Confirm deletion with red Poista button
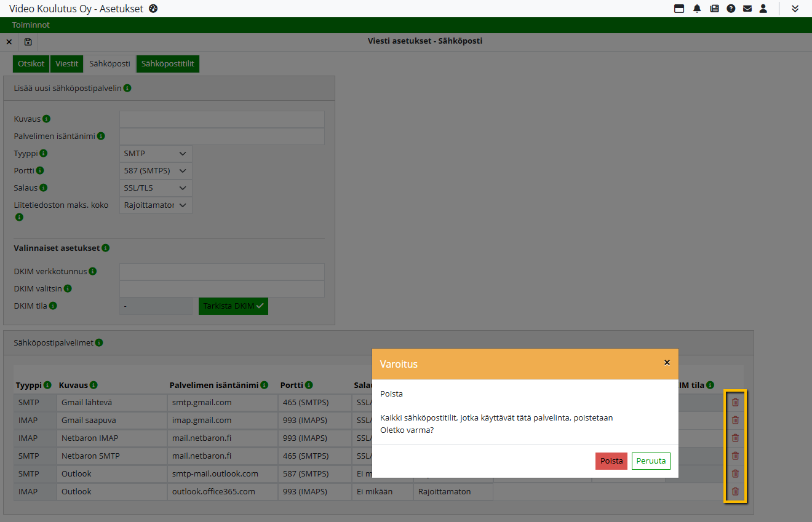 click(x=611, y=461)
